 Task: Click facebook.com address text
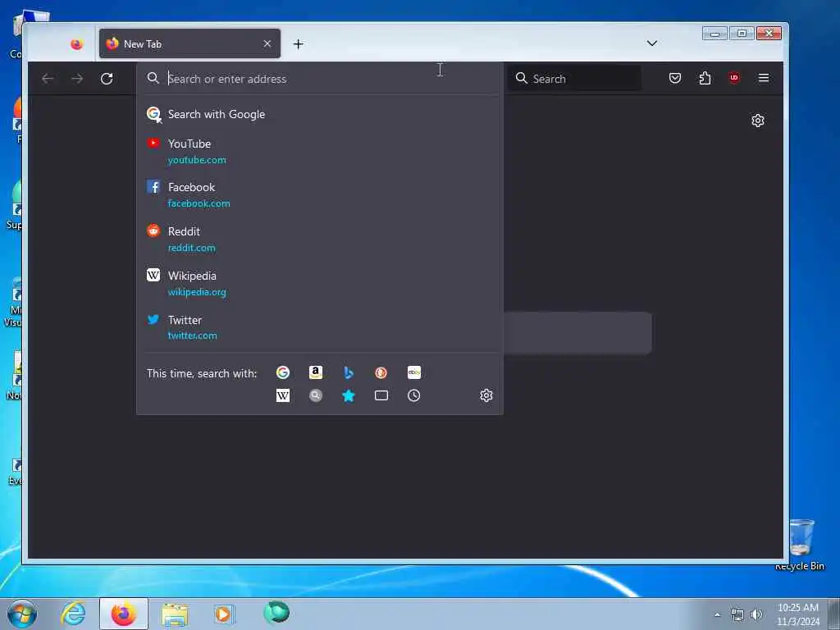point(199,203)
